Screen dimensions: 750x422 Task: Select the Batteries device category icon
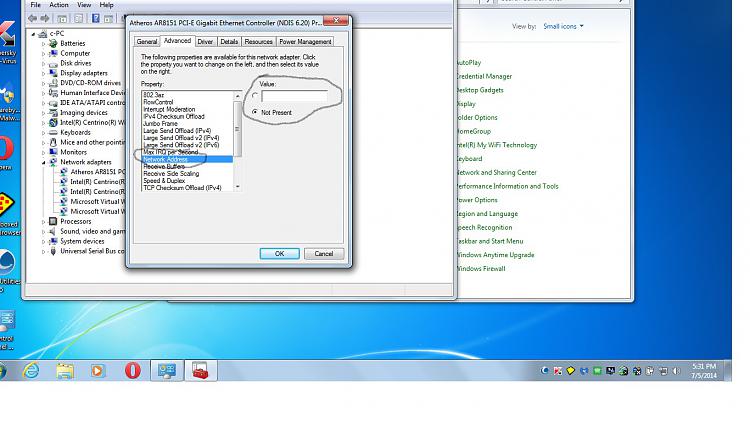[53, 43]
